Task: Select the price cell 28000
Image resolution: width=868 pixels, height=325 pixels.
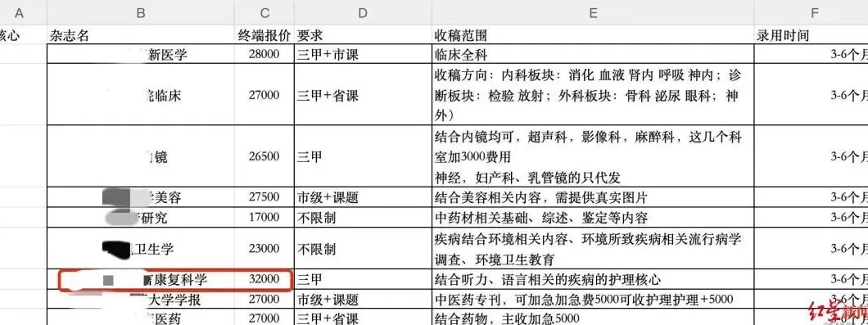Action: click(264, 54)
